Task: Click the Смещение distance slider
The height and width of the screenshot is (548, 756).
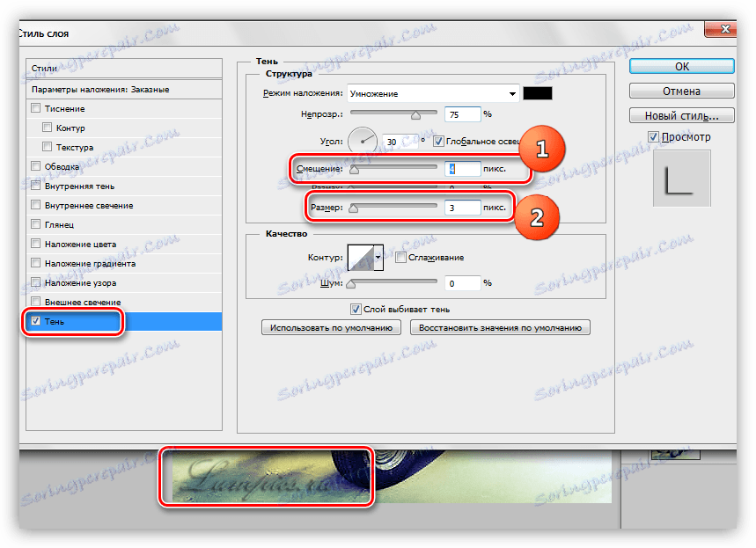Action: pos(393,169)
